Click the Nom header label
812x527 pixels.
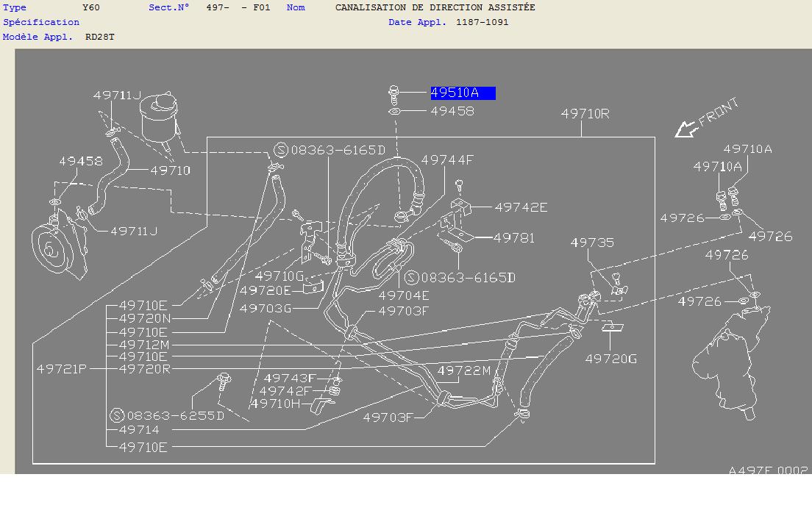pyautogui.click(x=296, y=8)
